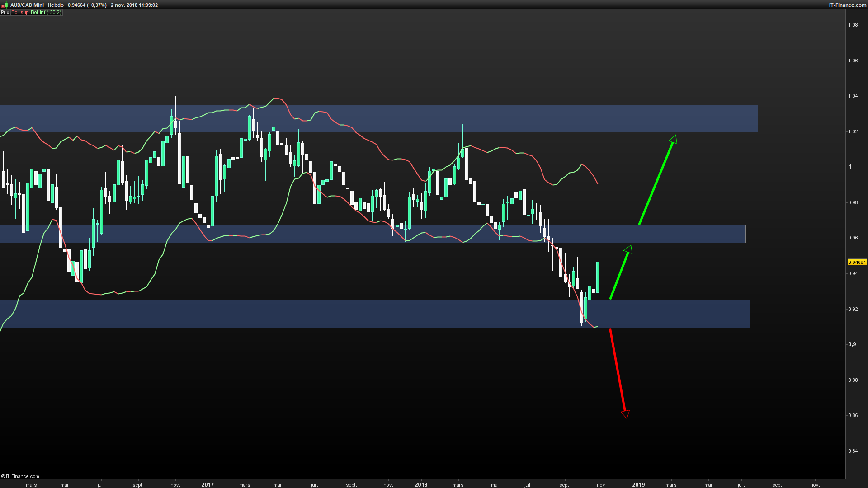This screenshot has height=488, width=868.
Task: Click the large upper green arrow head
Action: pos(673,139)
